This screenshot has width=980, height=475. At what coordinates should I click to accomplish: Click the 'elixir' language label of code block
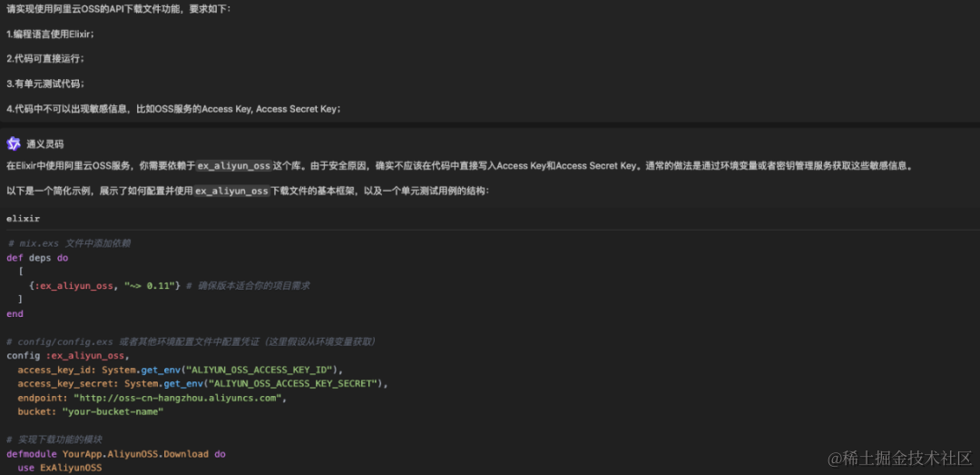click(23, 218)
